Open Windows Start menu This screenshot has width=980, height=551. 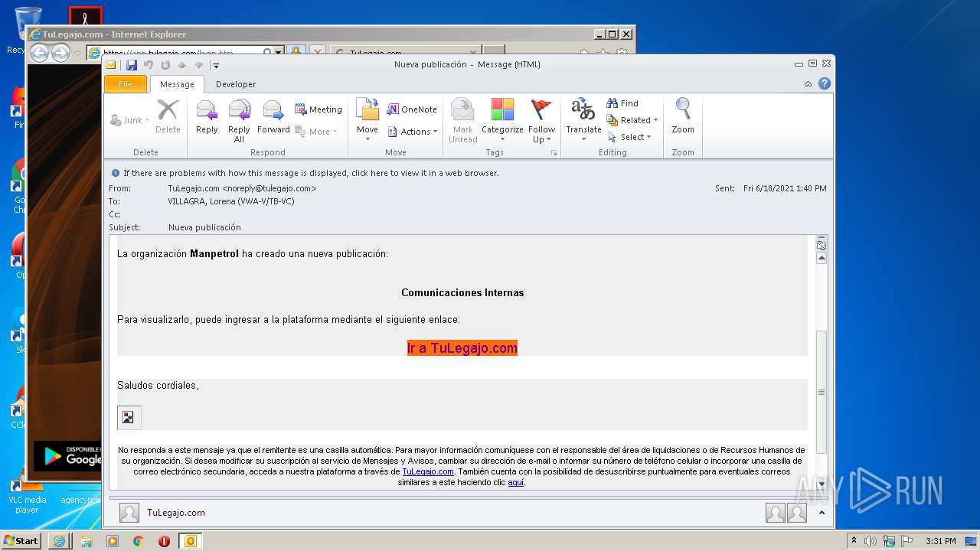coord(21,540)
